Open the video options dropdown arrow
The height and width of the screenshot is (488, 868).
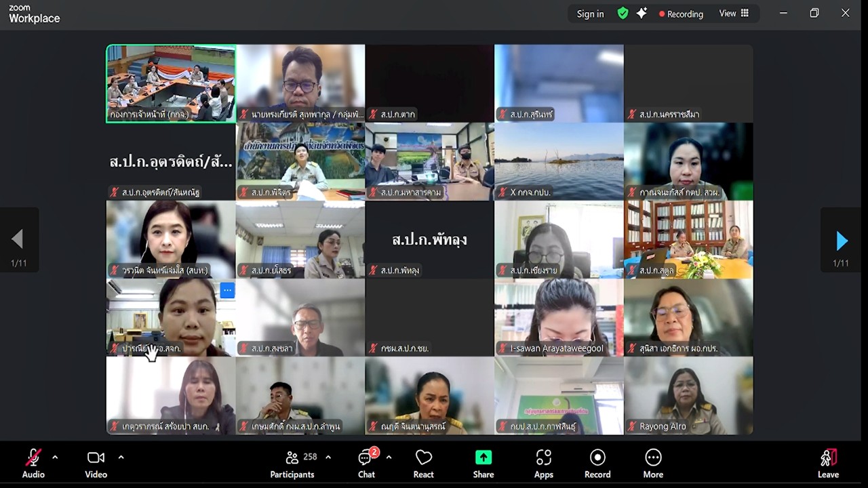click(x=121, y=457)
